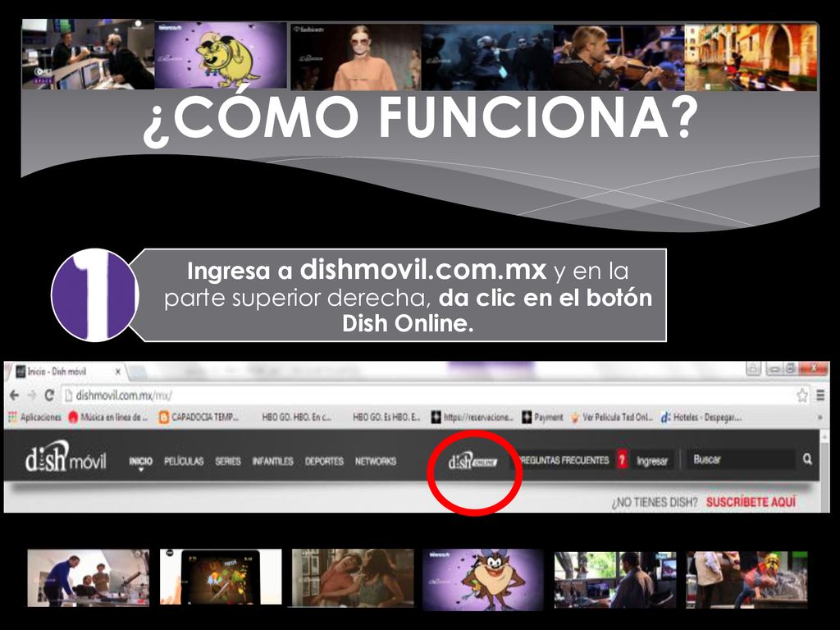Click the Dish Online logo button
The height and width of the screenshot is (630, 840).
tap(472, 461)
